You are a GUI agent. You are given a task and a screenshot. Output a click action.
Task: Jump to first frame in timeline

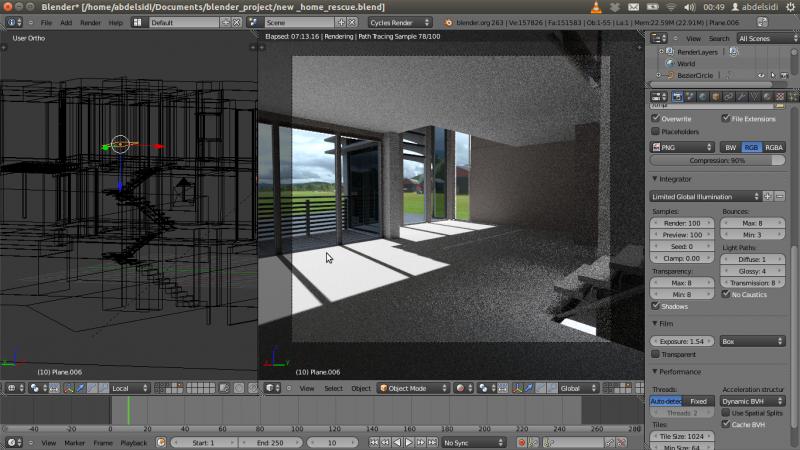[374, 442]
